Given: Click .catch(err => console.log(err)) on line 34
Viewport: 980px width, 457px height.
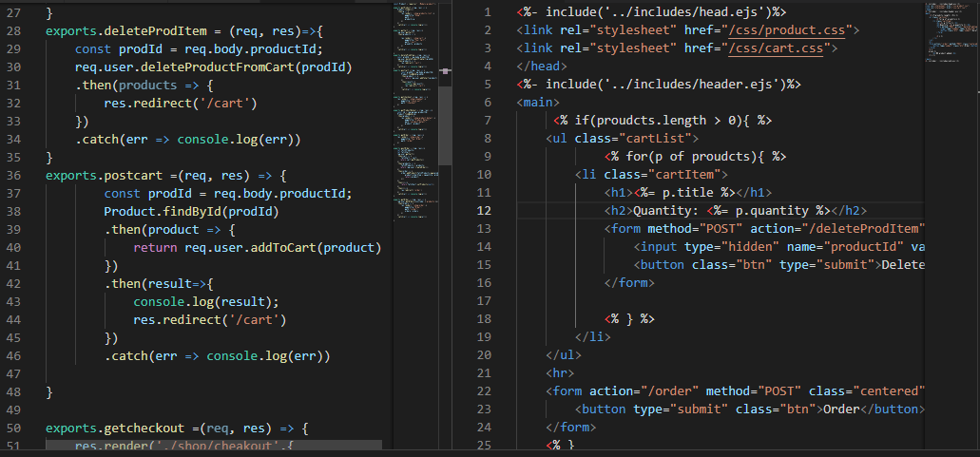Looking at the screenshot, I should 188,140.
